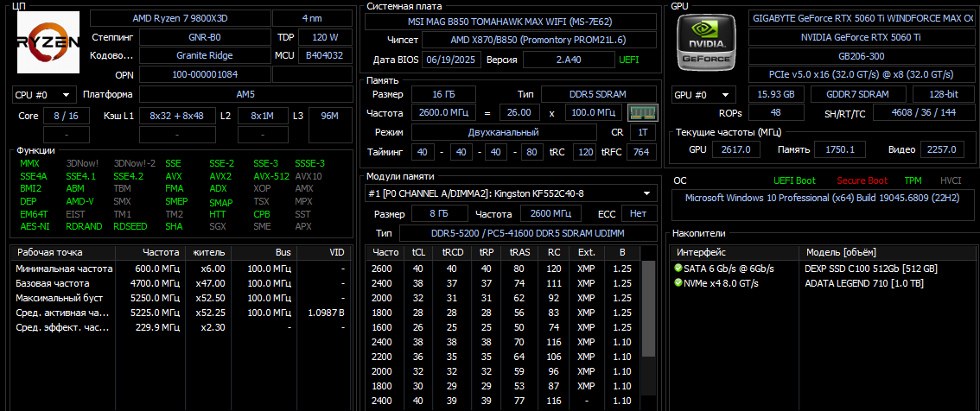Click the 4 nm process field
This screenshot has height=411, width=980.
click(x=312, y=18)
